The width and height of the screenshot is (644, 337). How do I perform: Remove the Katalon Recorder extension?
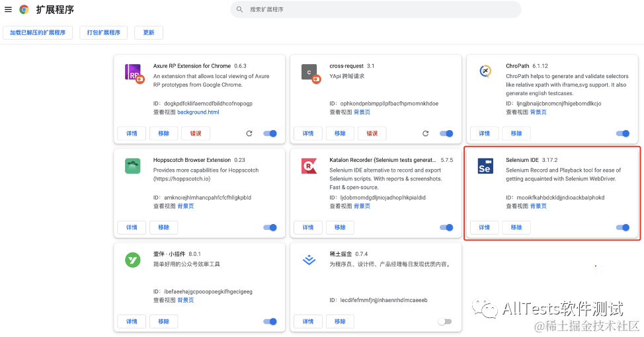(340, 227)
